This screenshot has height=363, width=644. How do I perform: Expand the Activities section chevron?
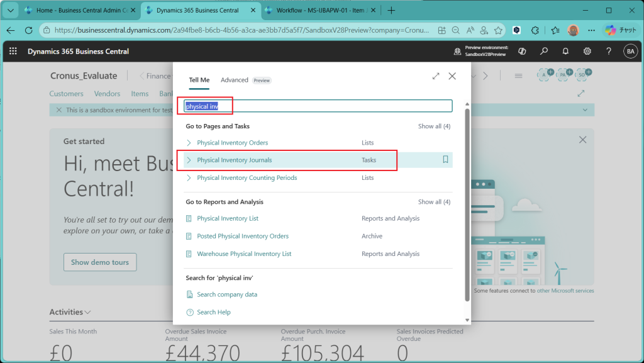(x=87, y=312)
